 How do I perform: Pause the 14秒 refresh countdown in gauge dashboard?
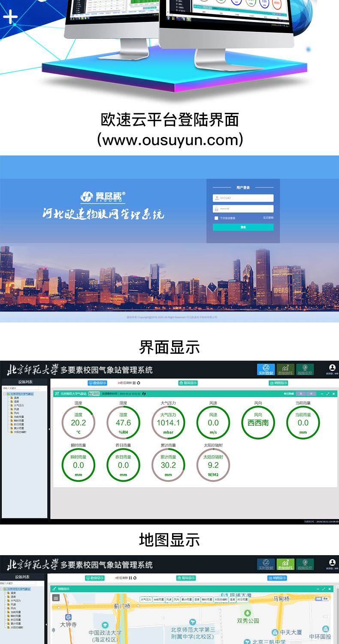(x=134, y=383)
